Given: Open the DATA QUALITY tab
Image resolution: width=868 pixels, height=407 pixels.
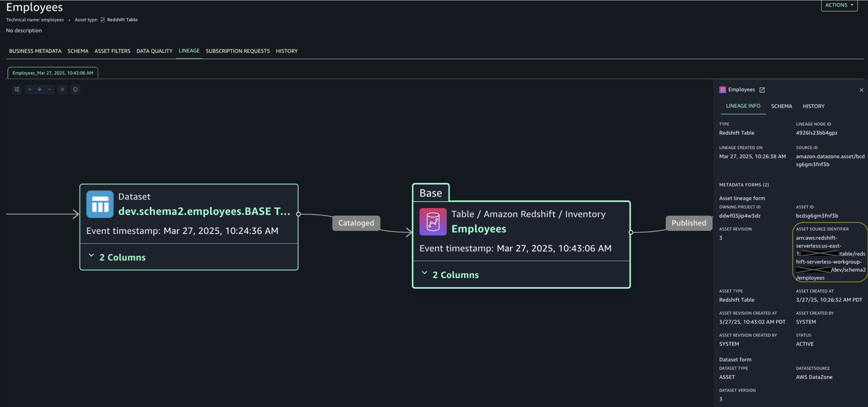Looking at the screenshot, I should [154, 51].
